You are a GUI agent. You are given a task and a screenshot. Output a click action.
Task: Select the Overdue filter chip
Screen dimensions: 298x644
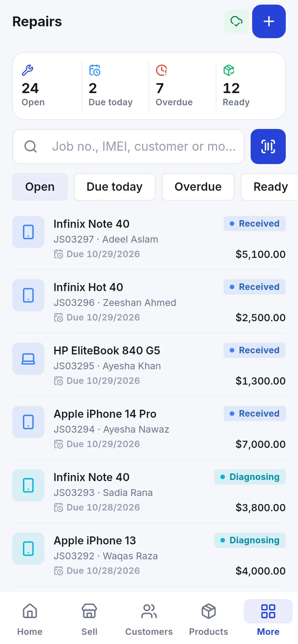pos(198,187)
